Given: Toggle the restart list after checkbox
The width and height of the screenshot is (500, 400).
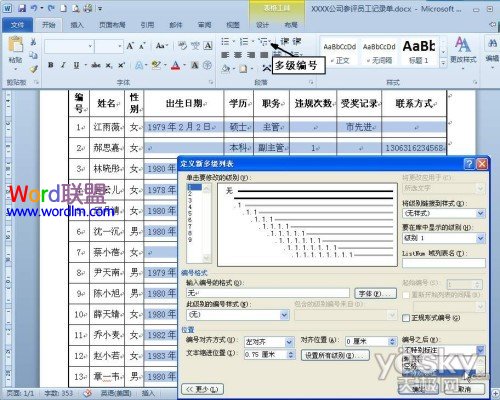Looking at the screenshot, I should point(406,295).
